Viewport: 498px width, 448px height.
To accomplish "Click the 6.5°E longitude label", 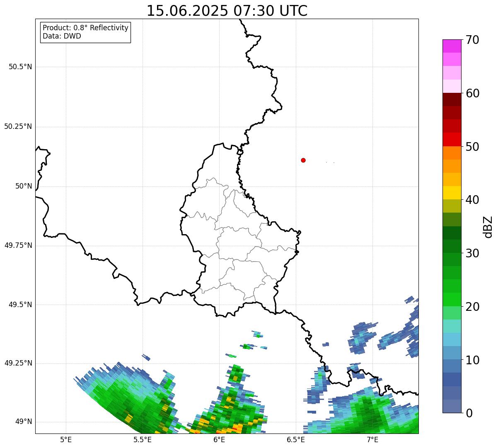I will 296,439.
